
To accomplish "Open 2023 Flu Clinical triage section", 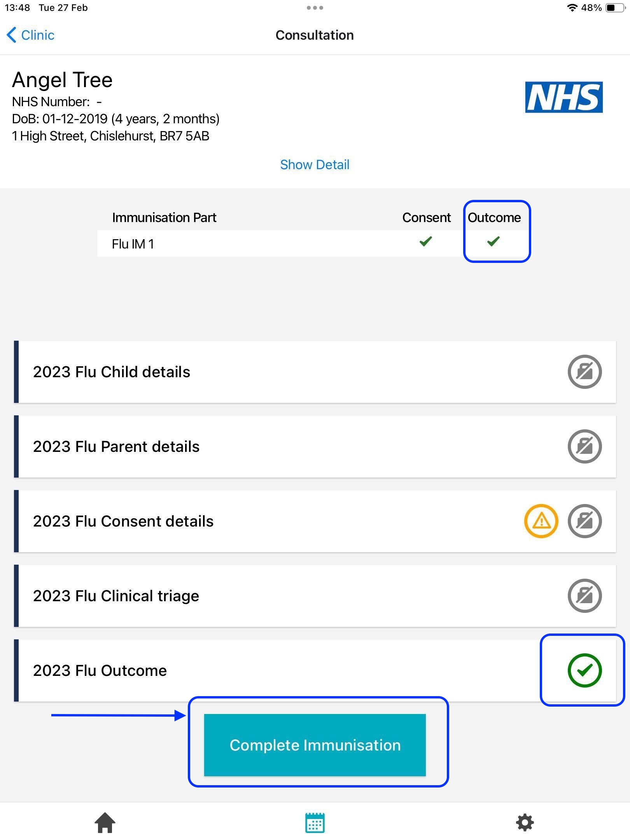I will [x=116, y=596].
